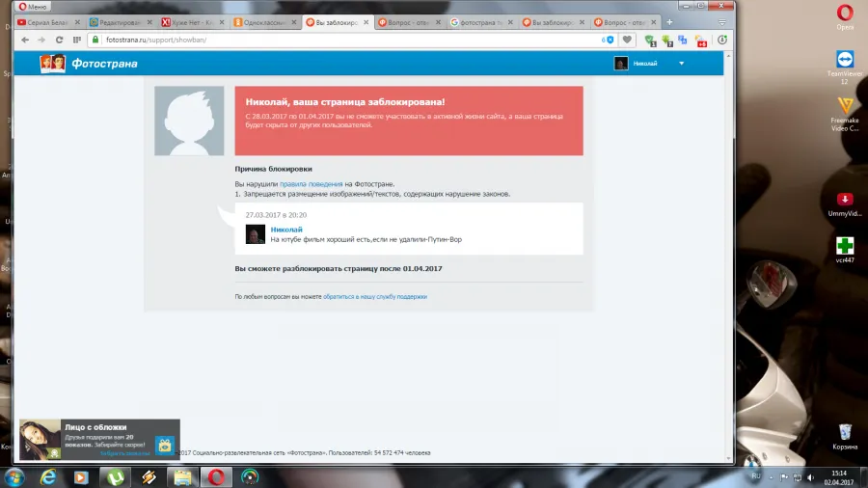Open the Opera desktop shortcut
This screenshot has width=868, height=488.
click(845, 16)
